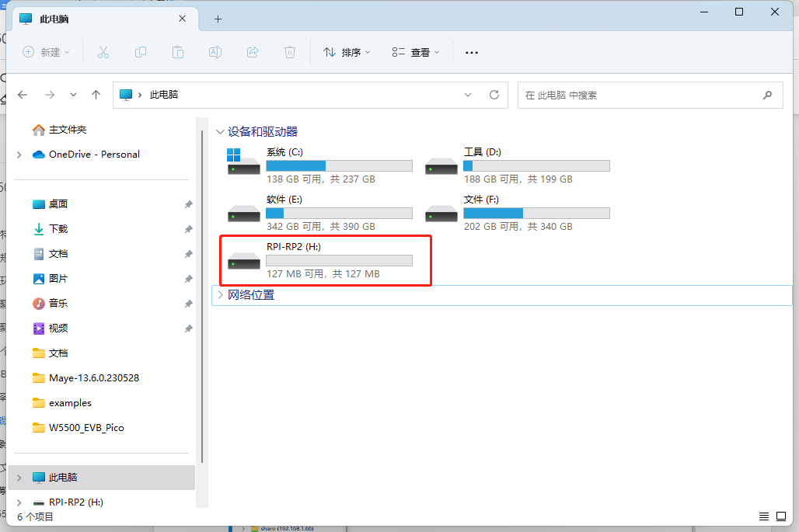Image resolution: width=799 pixels, height=532 pixels.
Task: Collapse the 设备和驱动器 section
Action: pos(221,132)
